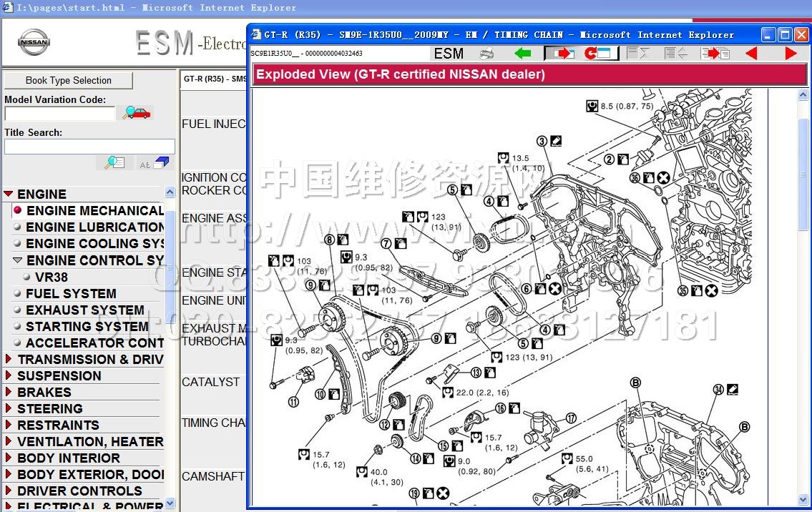The image size is (812, 512).
Task: Expand the BRAKES category
Action: [x=9, y=392]
